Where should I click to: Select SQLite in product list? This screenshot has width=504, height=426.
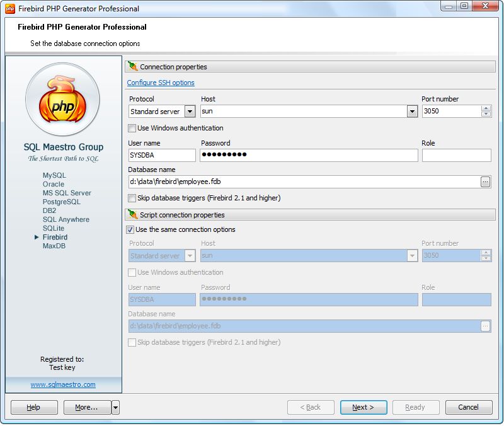tap(54, 228)
